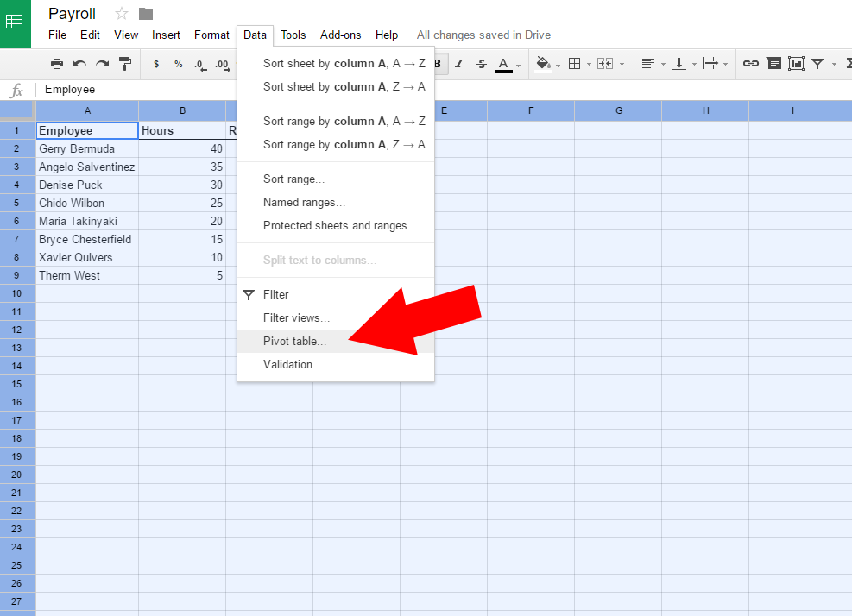Image resolution: width=852 pixels, height=616 pixels.
Task: Select the paint format tool
Action: pos(125,64)
